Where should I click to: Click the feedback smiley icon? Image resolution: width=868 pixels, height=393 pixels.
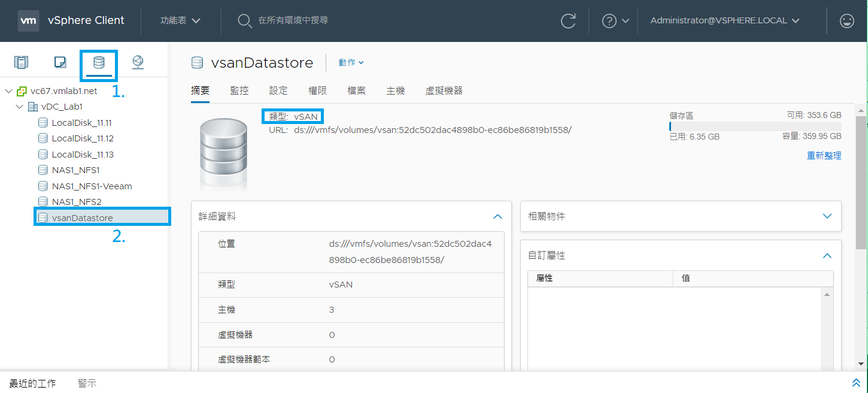pyautogui.click(x=846, y=20)
